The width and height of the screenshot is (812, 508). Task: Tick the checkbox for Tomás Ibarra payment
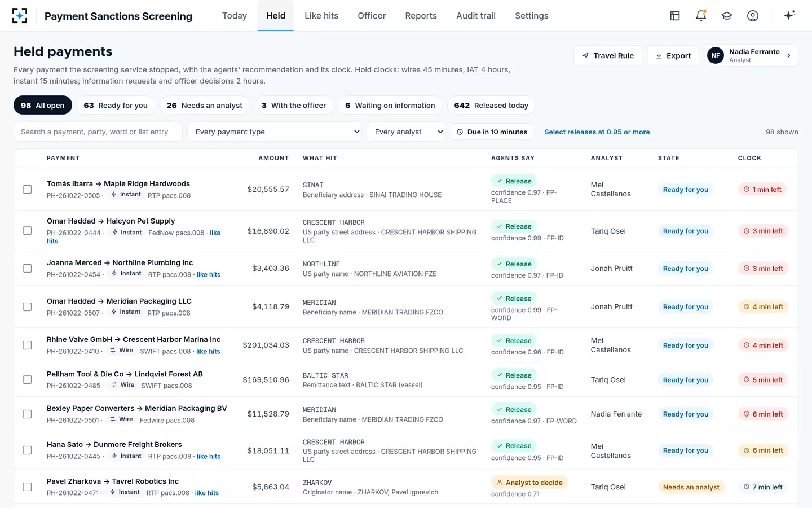point(27,190)
